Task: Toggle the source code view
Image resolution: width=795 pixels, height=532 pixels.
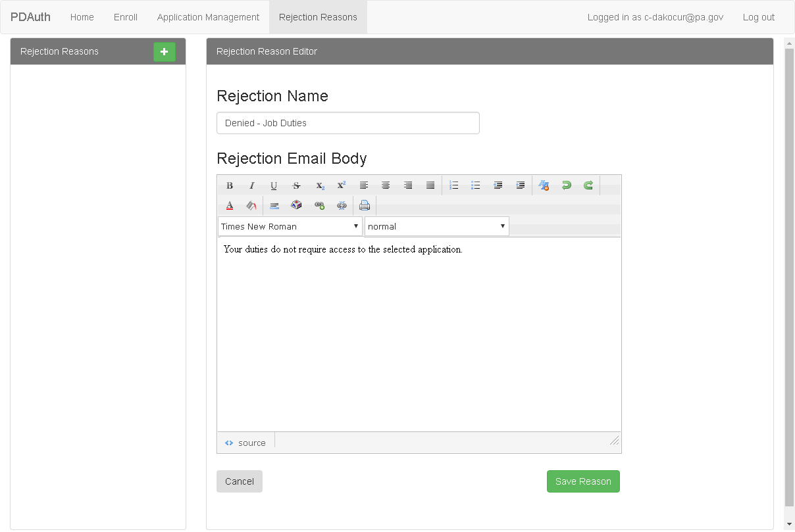Action: 245,443
